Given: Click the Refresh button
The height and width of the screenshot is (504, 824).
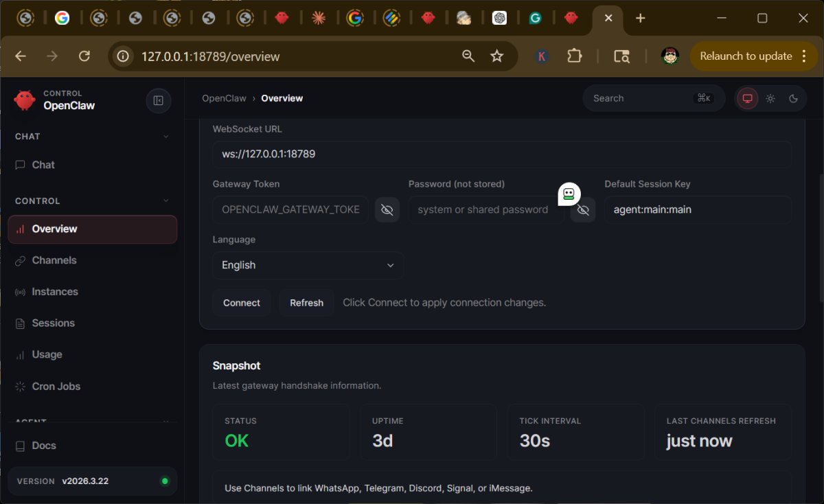Looking at the screenshot, I should (x=306, y=303).
